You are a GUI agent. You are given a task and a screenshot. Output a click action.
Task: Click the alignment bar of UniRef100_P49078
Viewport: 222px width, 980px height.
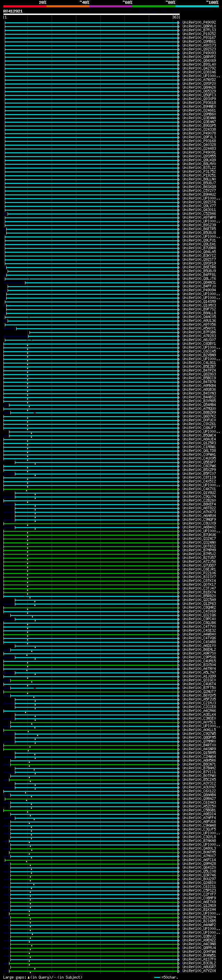92,133
